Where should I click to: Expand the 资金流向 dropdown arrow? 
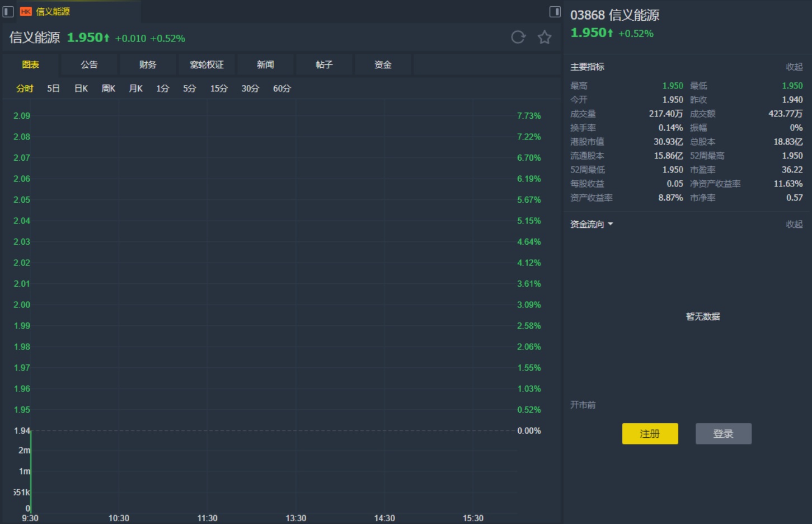click(611, 224)
